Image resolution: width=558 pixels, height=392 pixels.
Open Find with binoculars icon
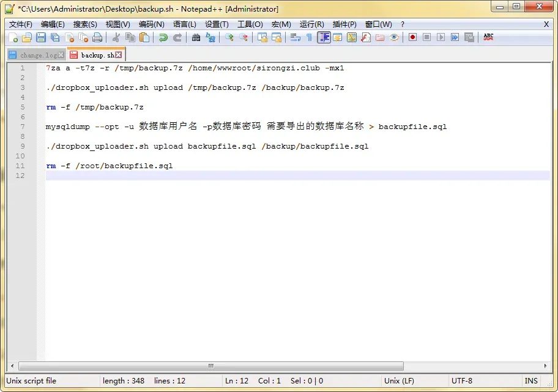click(x=196, y=37)
